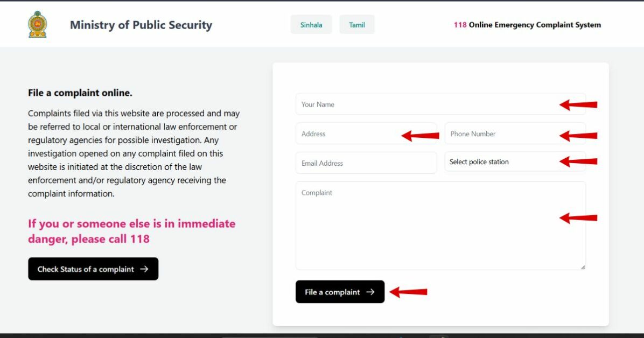Viewport: 644px width, 338px height.
Task: Click red arrow pointing at Your Name field
Action: click(x=578, y=104)
